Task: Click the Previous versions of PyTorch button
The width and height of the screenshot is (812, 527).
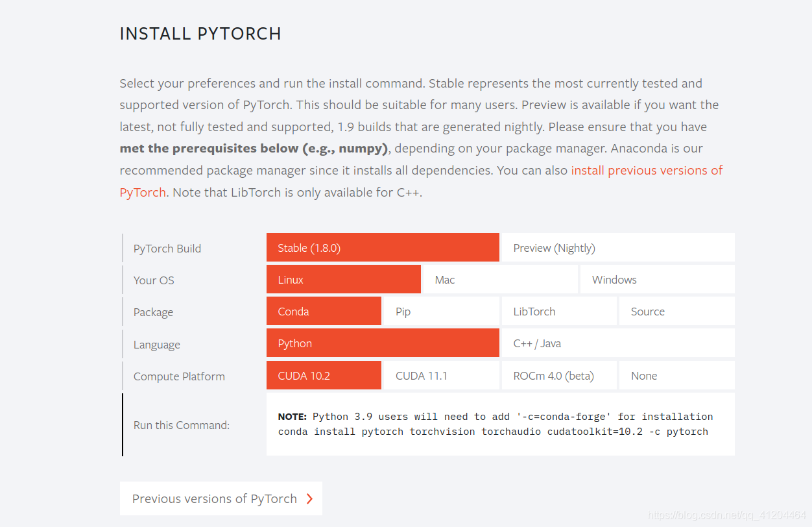Action: point(221,498)
